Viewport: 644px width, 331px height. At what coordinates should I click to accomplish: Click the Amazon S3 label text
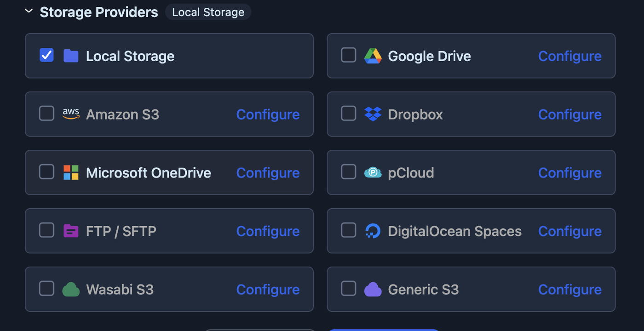tap(122, 114)
